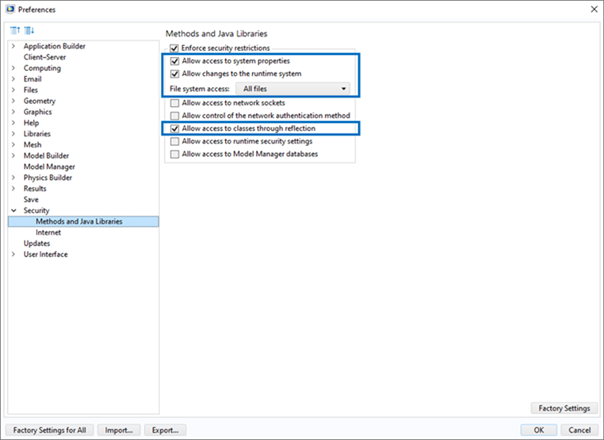Click Factory Settings for All button
Image resolution: width=604 pixels, height=440 pixels.
tap(50, 430)
